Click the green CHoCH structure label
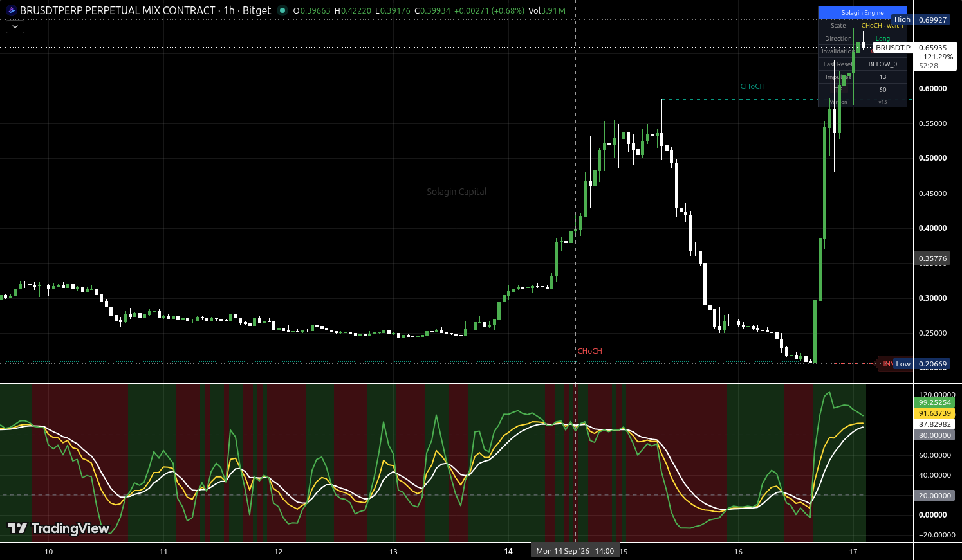This screenshot has height=560, width=962. (752, 86)
